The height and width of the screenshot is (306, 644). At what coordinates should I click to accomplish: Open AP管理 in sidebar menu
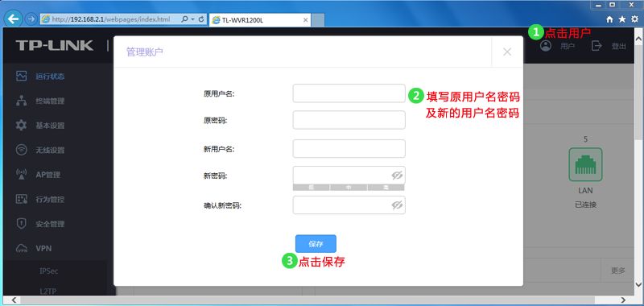[x=48, y=175]
